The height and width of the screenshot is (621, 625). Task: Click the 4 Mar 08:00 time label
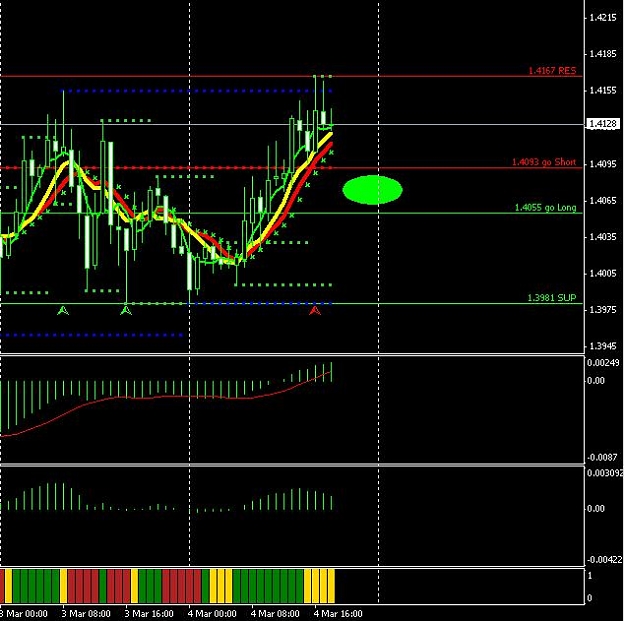click(x=275, y=614)
